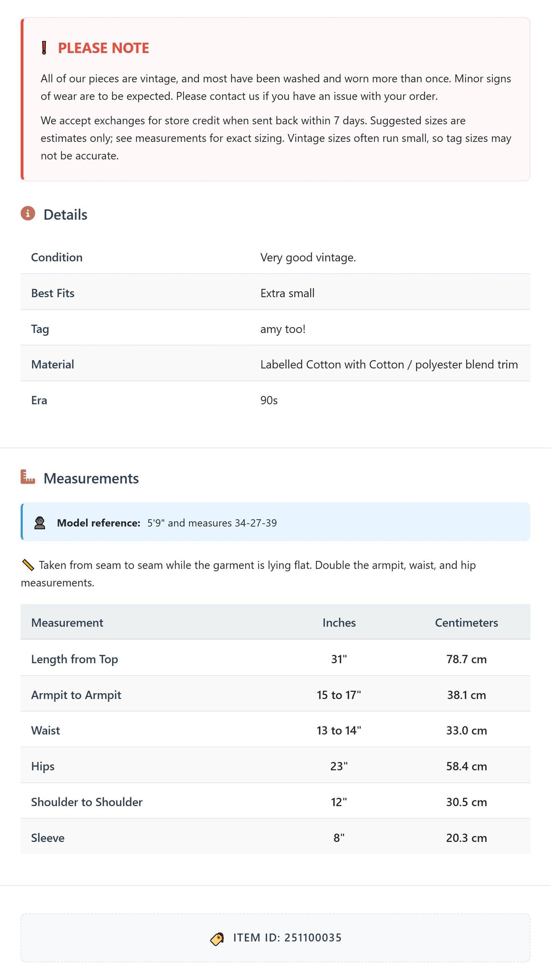The width and height of the screenshot is (551, 980).
Task: Click the model reference person icon
Action: click(x=40, y=523)
